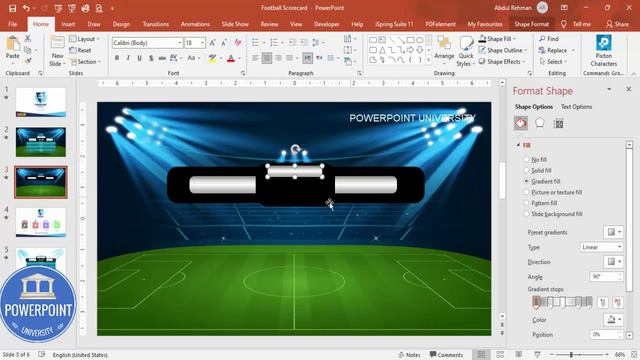This screenshot has height=360, width=640.
Task: Open the Effects pentagon icon
Action: pyautogui.click(x=540, y=123)
